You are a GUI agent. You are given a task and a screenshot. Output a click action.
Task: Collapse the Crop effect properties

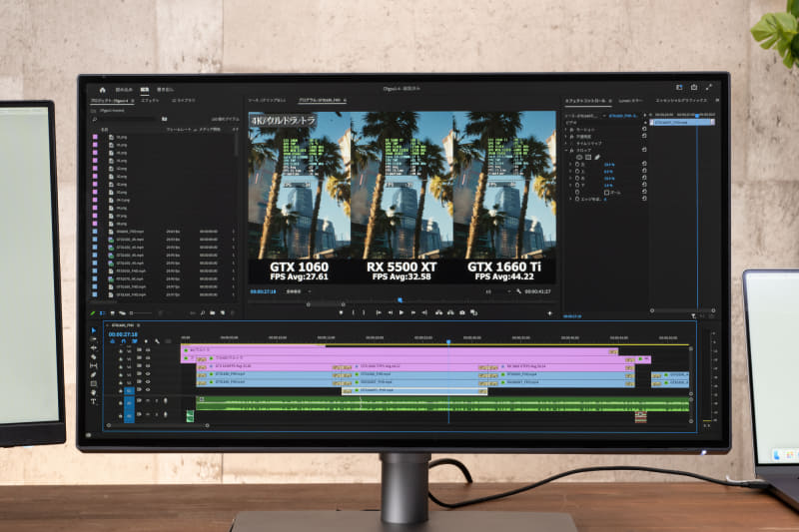coord(566,151)
